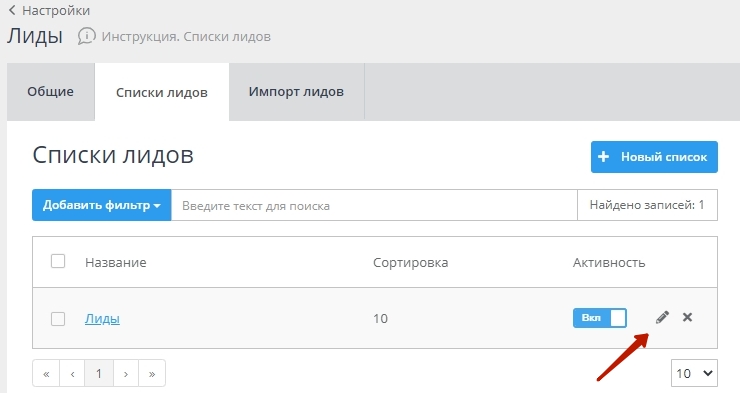Check the select-all checkbox in header
The image size is (740, 393).
coord(58,261)
